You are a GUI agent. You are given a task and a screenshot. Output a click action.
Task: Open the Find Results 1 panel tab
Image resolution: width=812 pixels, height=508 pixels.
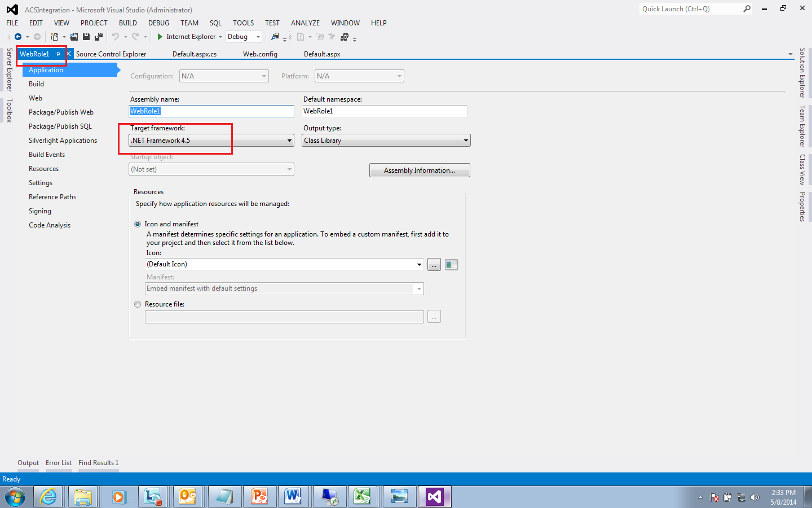tap(99, 463)
